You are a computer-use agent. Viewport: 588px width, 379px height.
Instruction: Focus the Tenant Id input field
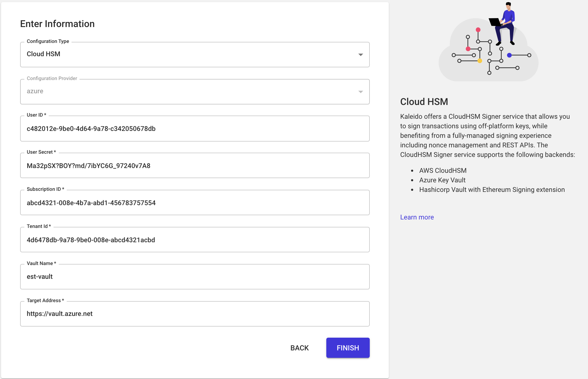tap(195, 240)
